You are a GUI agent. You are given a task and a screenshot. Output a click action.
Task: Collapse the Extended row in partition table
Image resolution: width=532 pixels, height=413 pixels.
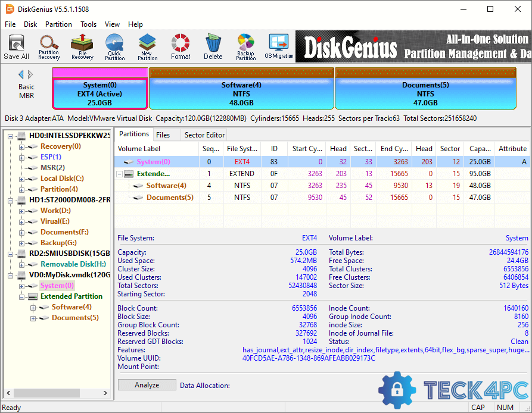(119, 174)
